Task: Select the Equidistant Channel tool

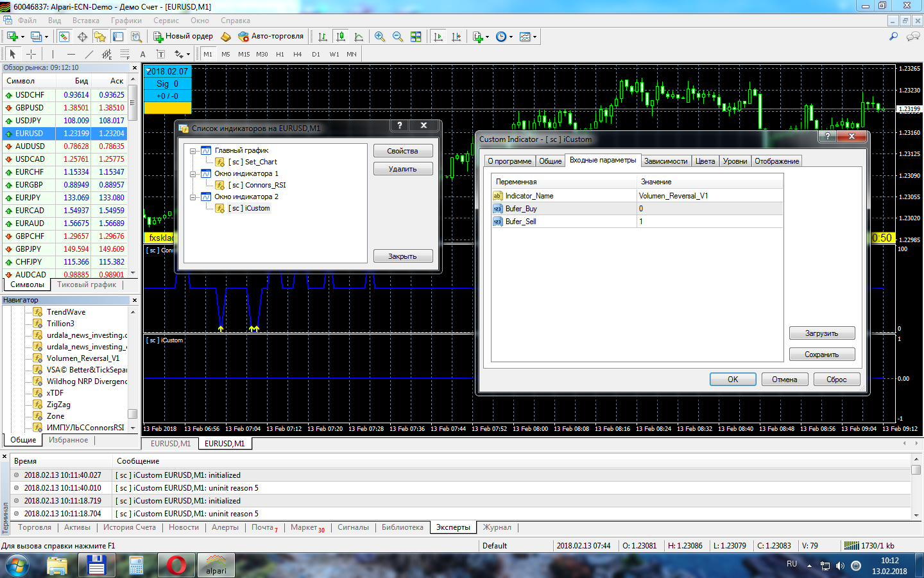Action: click(107, 54)
